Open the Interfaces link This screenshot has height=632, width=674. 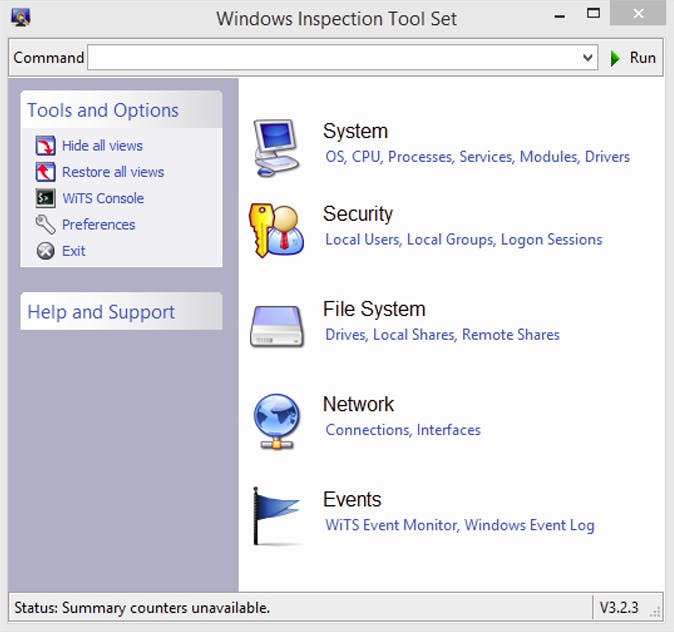pos(448,430)
